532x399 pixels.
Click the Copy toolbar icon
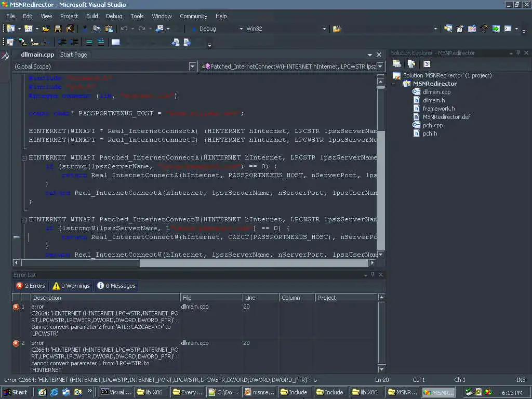tap(97, 29)
